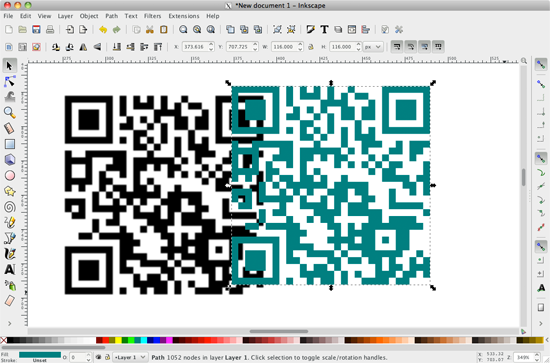Open the Layer 1 selector dropdown
The image size is (550, 363).
130,357
